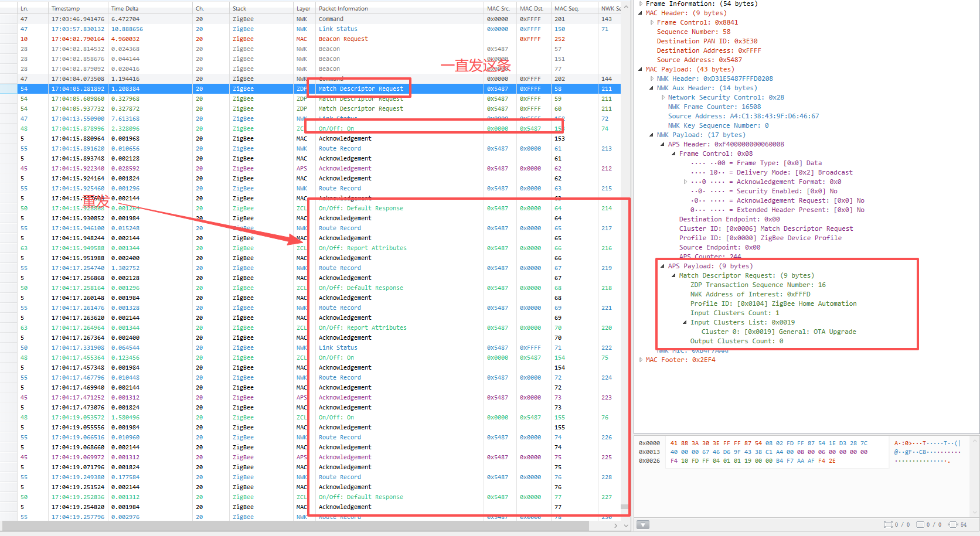The width and height of the screenshot is (980, 536).
Task: Expand the Frame Control: 0x8841 node
Action: 651,22
